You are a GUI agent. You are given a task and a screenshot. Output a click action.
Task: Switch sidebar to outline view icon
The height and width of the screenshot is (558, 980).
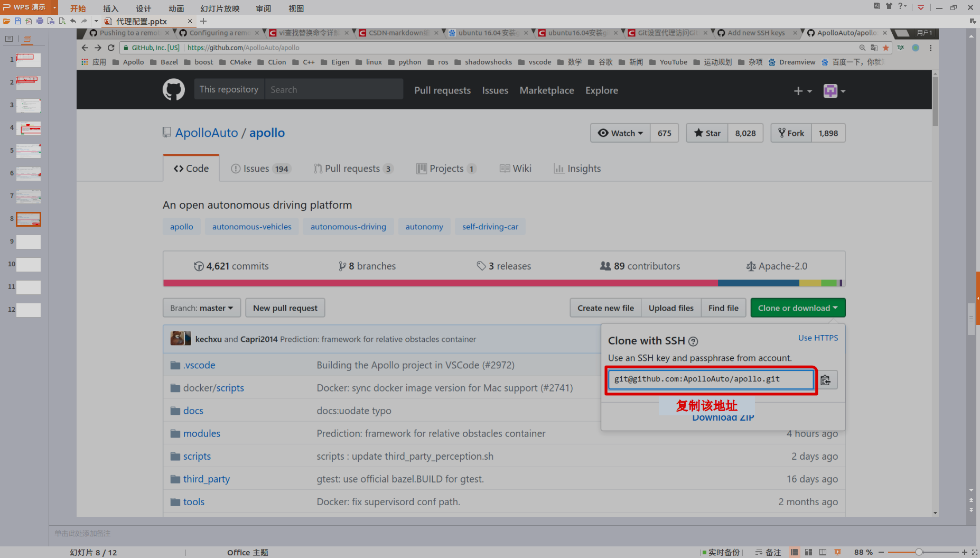pyautogui.click(x=9, y=39)
